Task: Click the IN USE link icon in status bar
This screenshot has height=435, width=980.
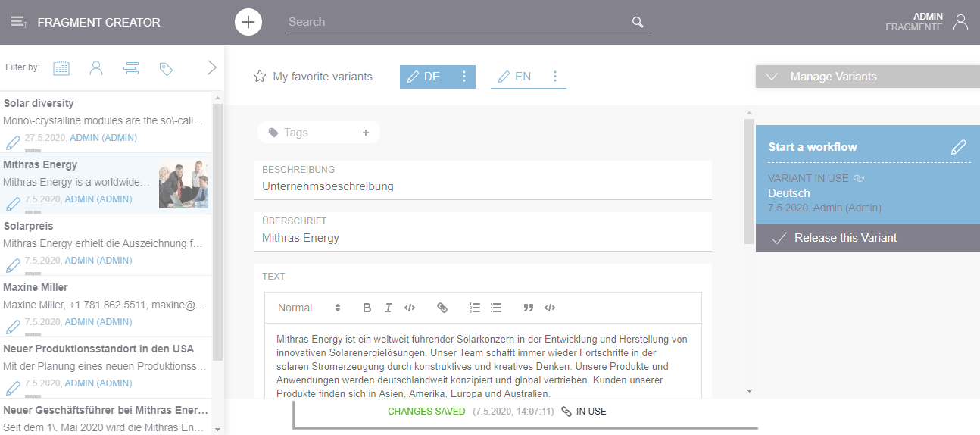Action: click(x=566, y=412)
